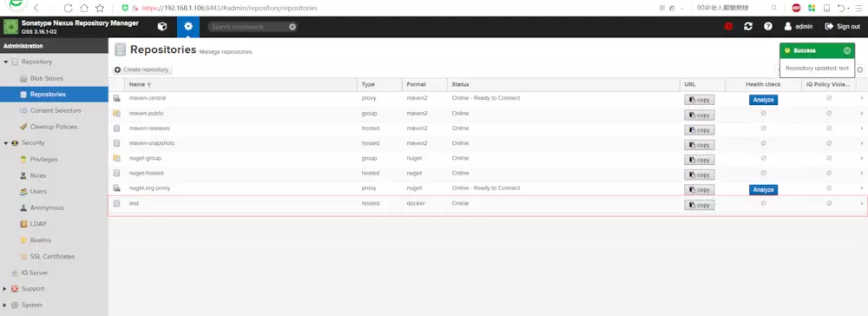Sort by the Format column header
868x316 pixels.
(425, 85)
